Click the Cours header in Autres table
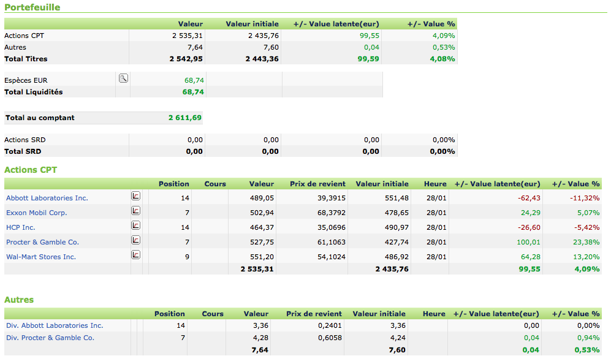The image size is (611, 364). click(x=213, y=314)
